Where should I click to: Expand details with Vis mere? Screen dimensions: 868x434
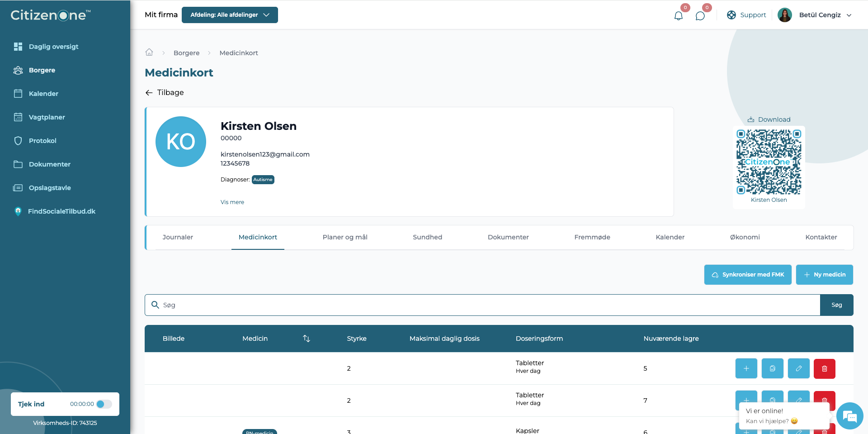pyautogui.click(x=232, y=202)
